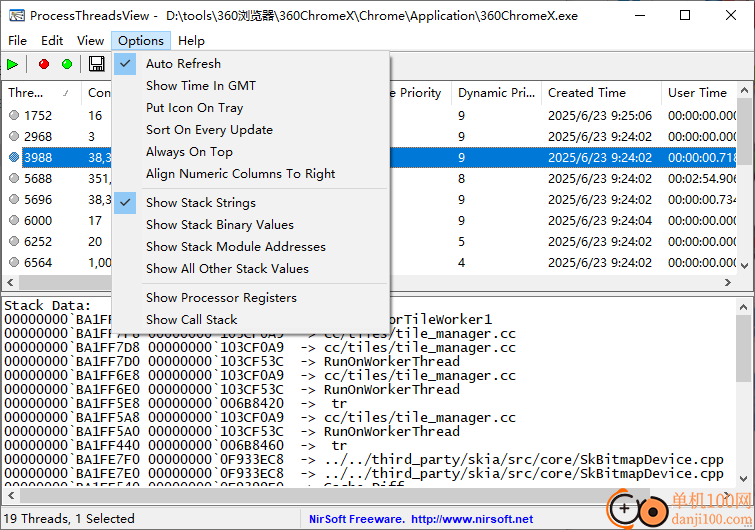Enable Sort On Every Update
The image size is (755, 530).
click(x=250, y=130)
